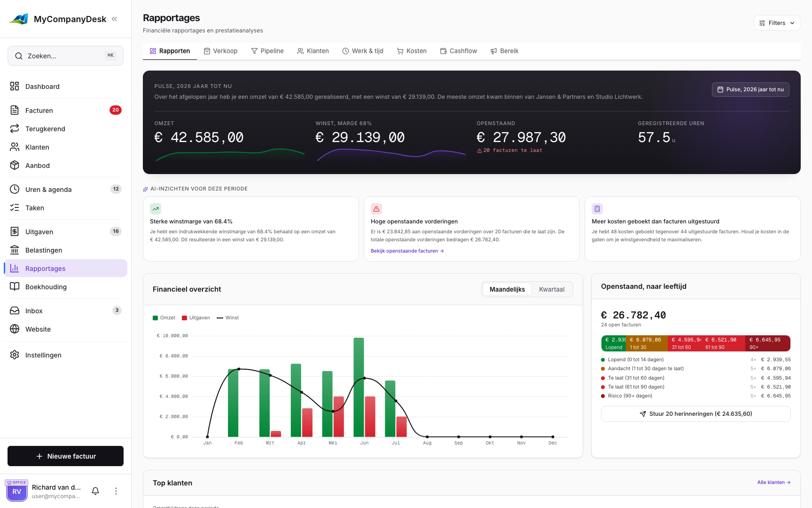This screenshot has width=812, height=508.
Task: Click the Facturen sidebar icon
Action: click(x=15, y=111)
